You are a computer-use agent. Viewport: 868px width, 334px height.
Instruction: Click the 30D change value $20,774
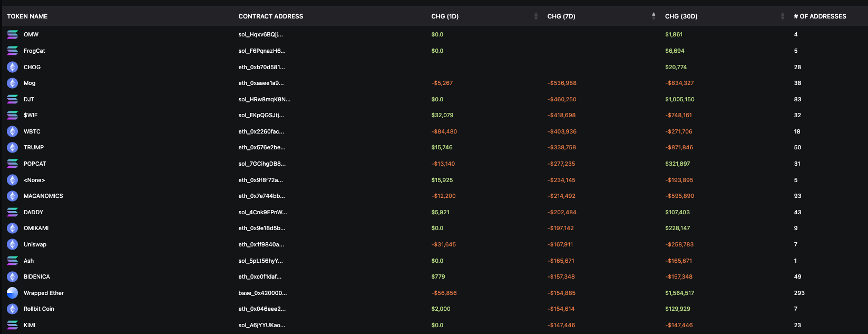[676, 67]
